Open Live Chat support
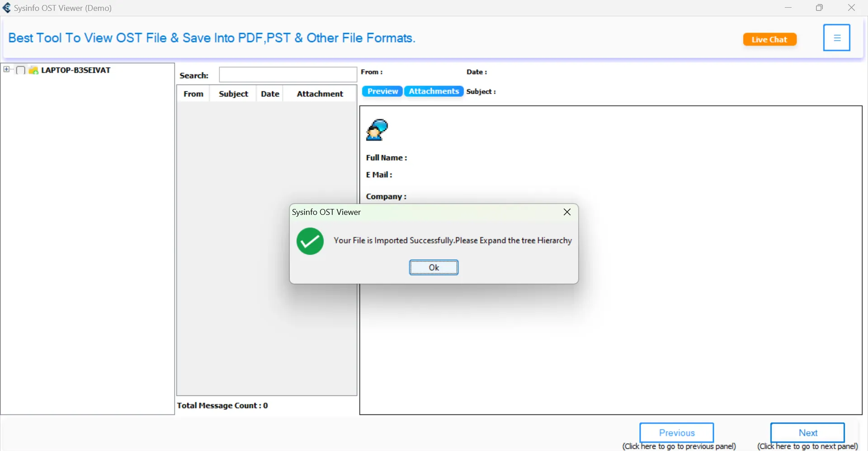 click(x=769, y=39)
